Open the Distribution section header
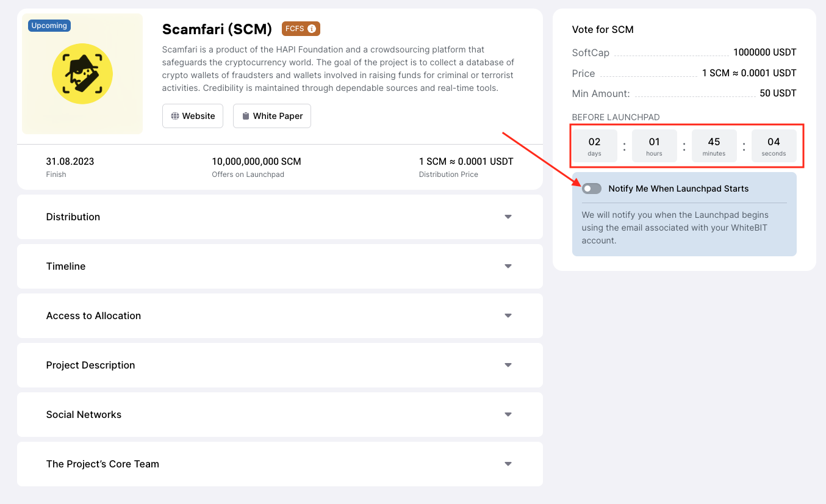Screen dimensions: 826x504 (73, 217)
